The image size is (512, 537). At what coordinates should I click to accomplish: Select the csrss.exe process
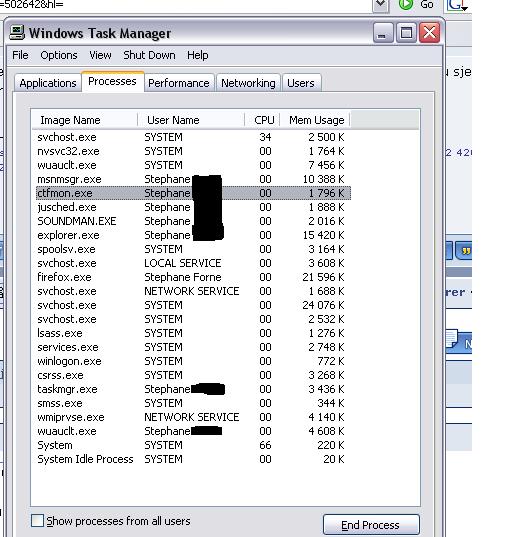pos(193,375)
